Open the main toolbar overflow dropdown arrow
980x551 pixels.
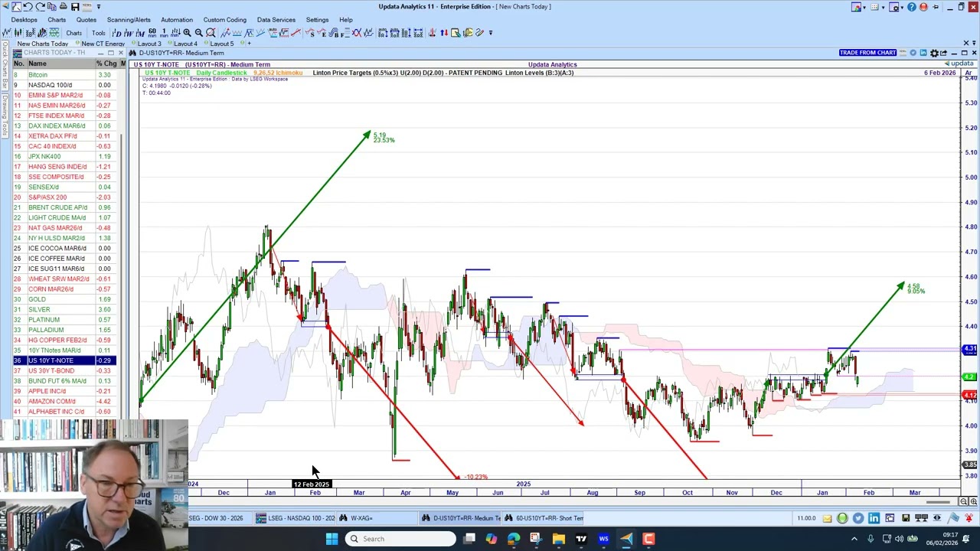pyautogui.click(x=491, y=33)
